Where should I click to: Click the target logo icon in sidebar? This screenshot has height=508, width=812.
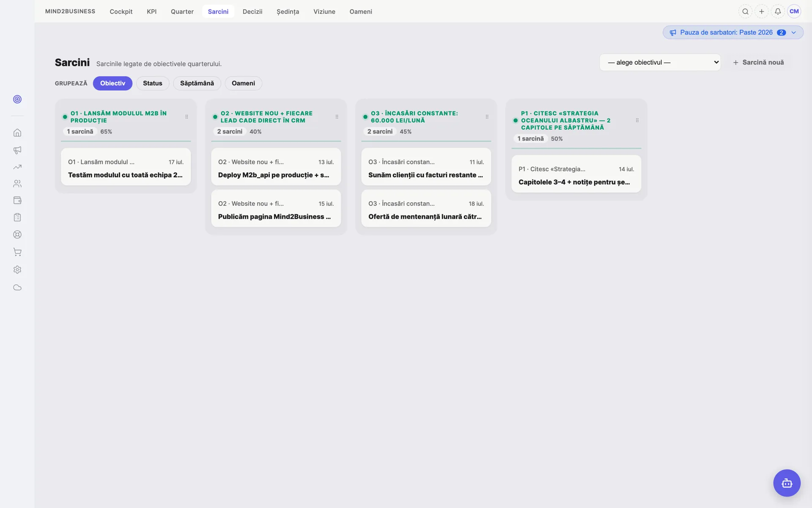tap(17, 99)
